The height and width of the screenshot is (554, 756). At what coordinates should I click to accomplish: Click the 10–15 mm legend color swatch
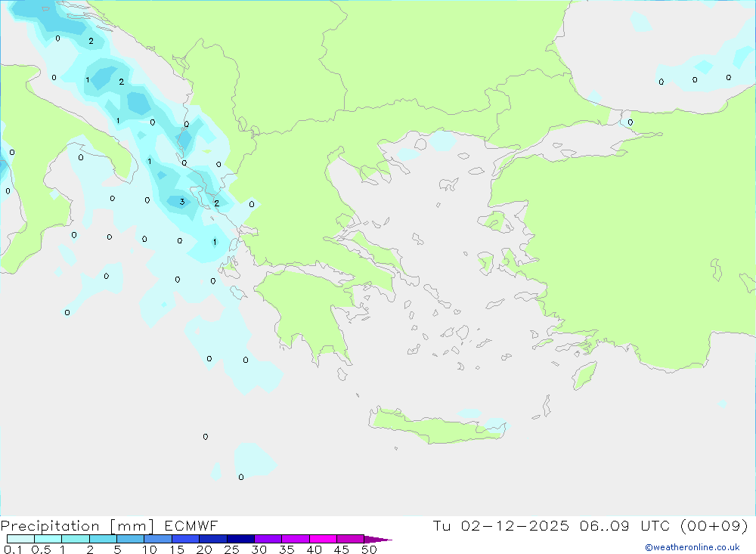click(x=158, y=539)
